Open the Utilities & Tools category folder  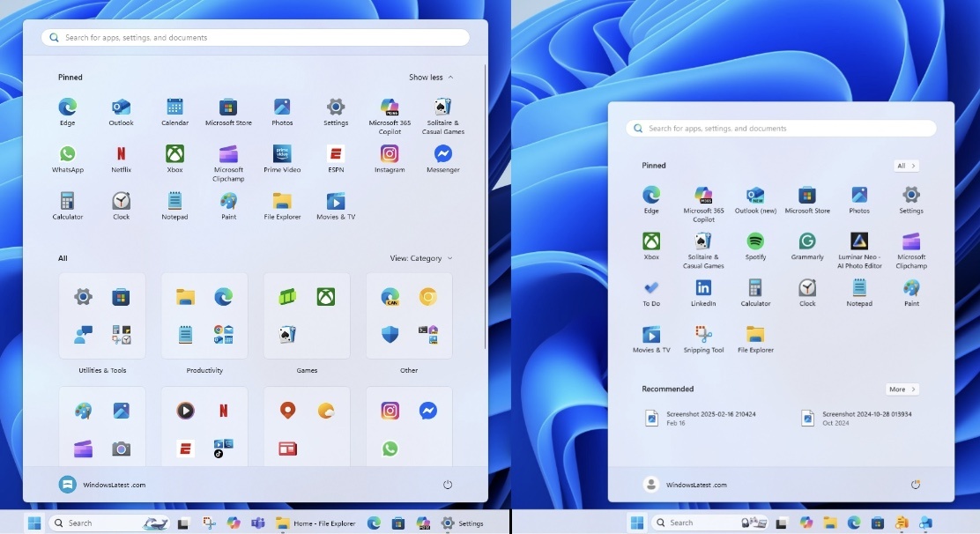pos(102,315)
